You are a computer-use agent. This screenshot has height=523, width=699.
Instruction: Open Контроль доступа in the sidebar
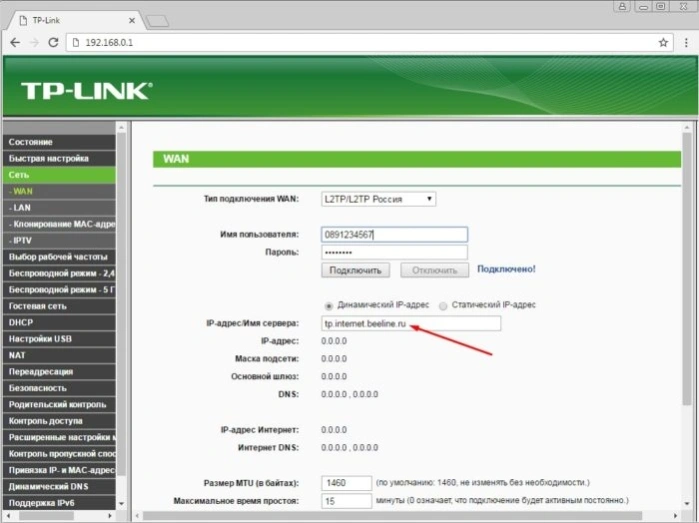click(59, 421)
